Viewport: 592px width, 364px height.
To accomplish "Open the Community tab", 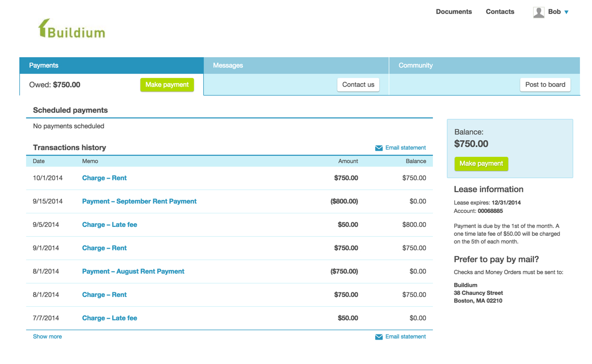I will pyautogui.click(x=415, y=65).
